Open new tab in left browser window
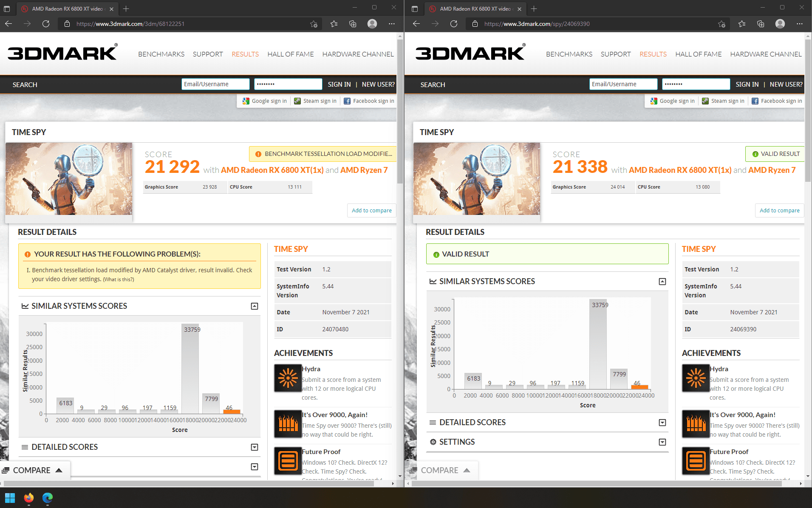812x508 pixels. point(126,8)
